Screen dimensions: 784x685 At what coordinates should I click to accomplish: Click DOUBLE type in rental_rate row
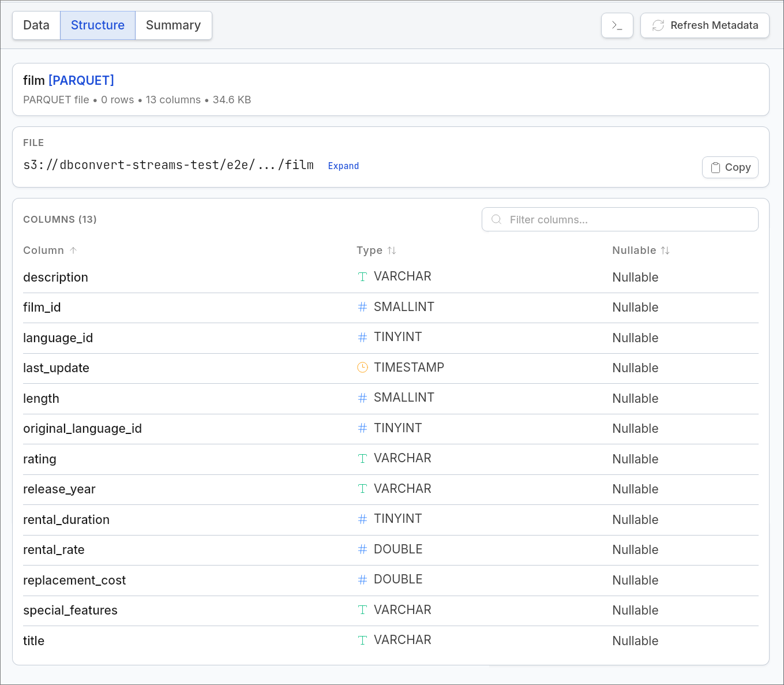pyautogui.click(x=398, y=549)
